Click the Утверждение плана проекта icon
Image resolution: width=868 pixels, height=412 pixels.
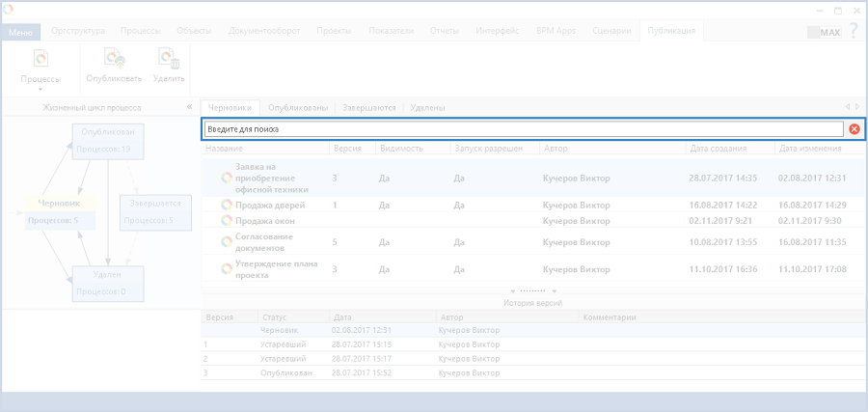(227, 269)
